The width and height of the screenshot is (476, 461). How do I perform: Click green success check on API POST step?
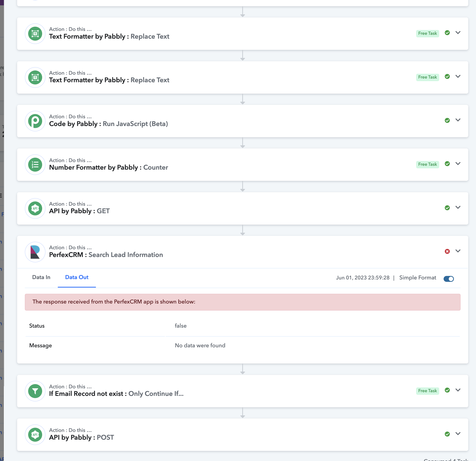coord(447,434)
